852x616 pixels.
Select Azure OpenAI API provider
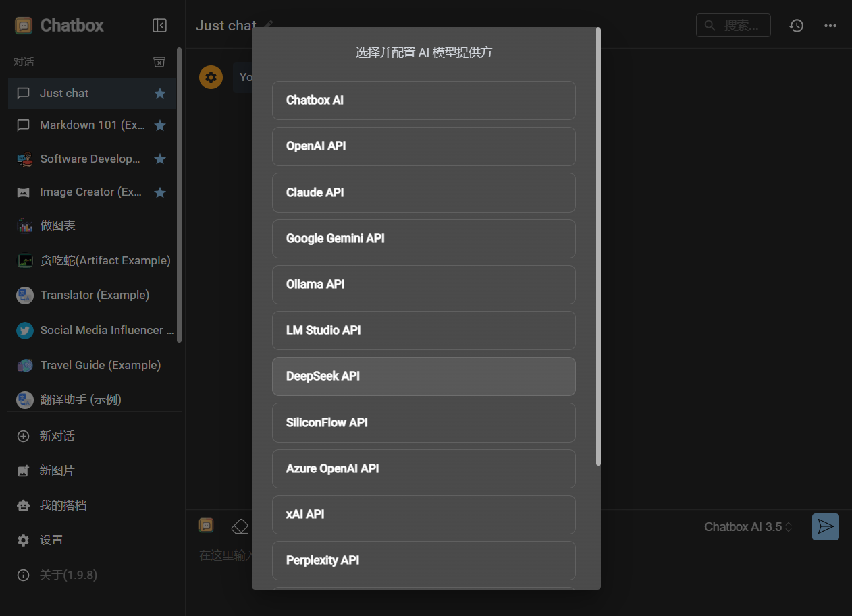coord(424,468)
